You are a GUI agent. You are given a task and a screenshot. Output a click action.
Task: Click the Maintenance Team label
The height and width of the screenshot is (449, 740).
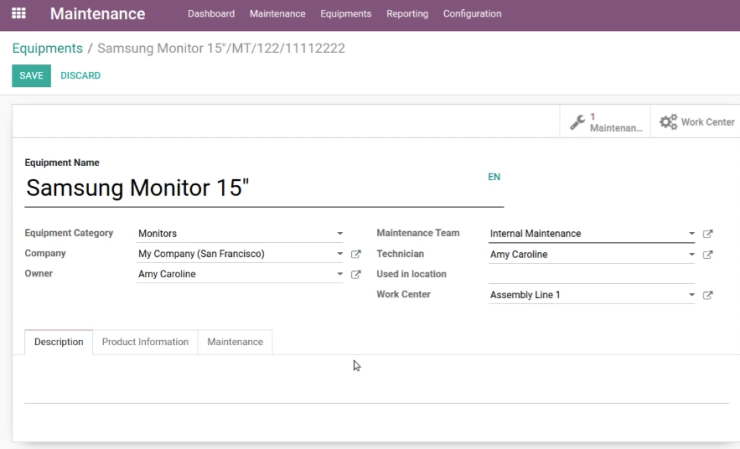tap(418, 233)
